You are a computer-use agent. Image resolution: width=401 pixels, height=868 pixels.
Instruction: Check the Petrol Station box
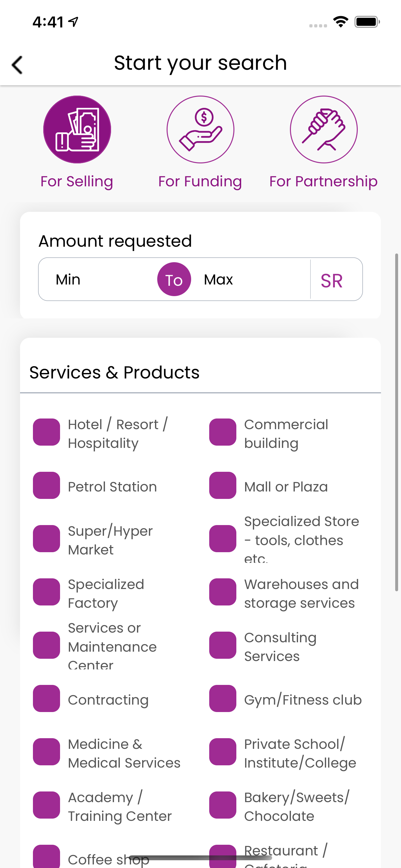[46, 485]
